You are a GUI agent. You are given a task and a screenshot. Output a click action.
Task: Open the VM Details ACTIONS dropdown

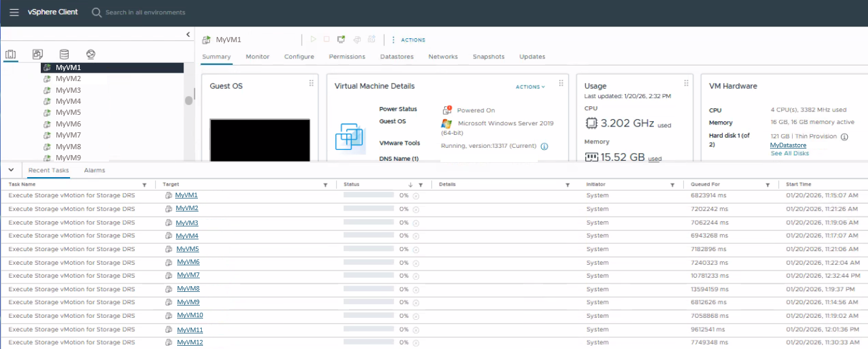tap(530, 87)
